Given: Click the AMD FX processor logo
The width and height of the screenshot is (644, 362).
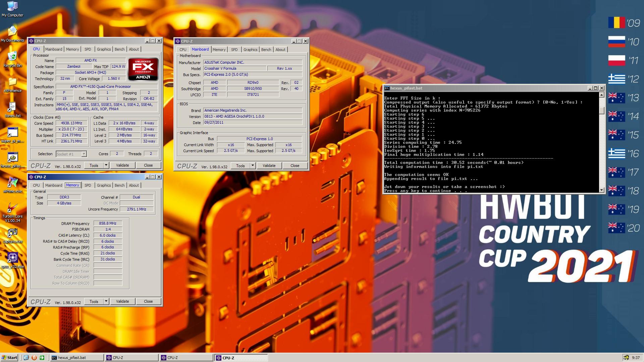Looking at the screenshot, I should coord(143,69).
